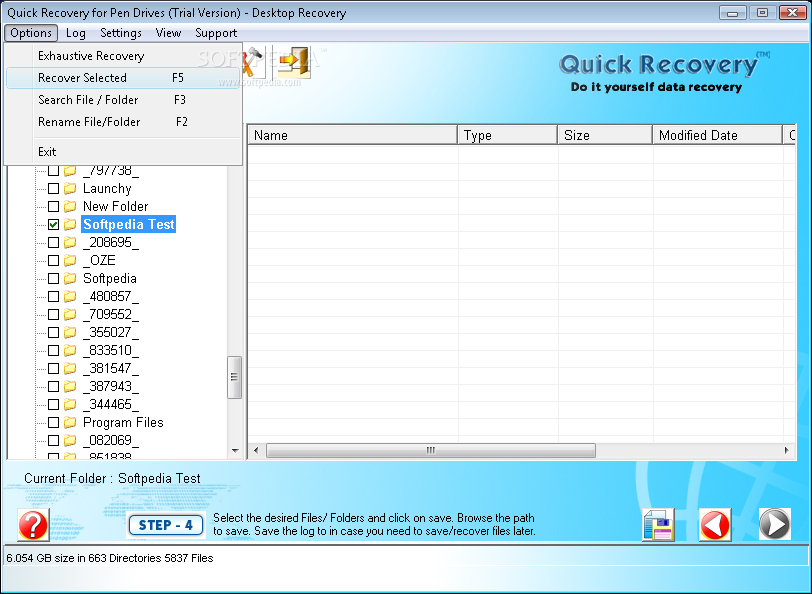This screenshot has width=812, height=594.
Task: Open the Support menu
Action: 216,33
